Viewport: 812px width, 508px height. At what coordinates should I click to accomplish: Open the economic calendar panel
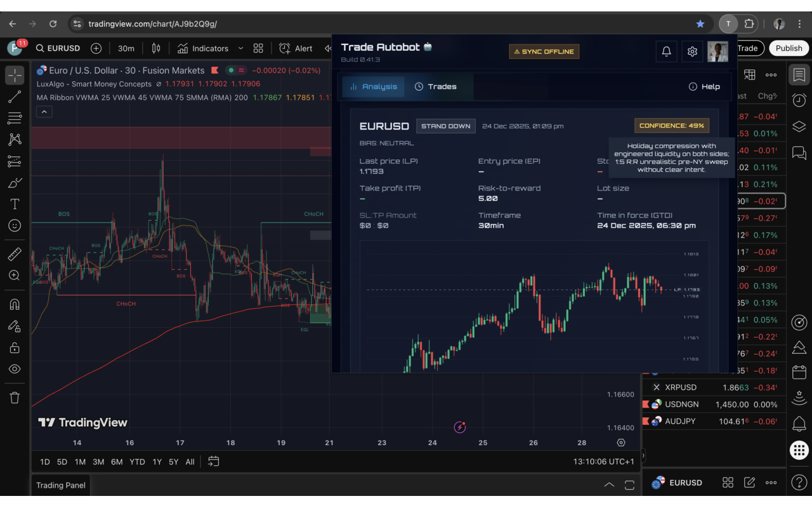click(799, 372)
